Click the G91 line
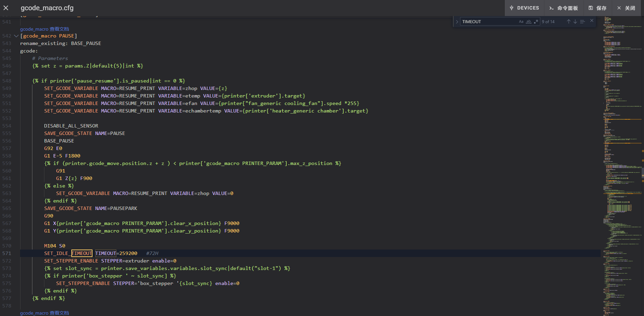 click(60, 171)
